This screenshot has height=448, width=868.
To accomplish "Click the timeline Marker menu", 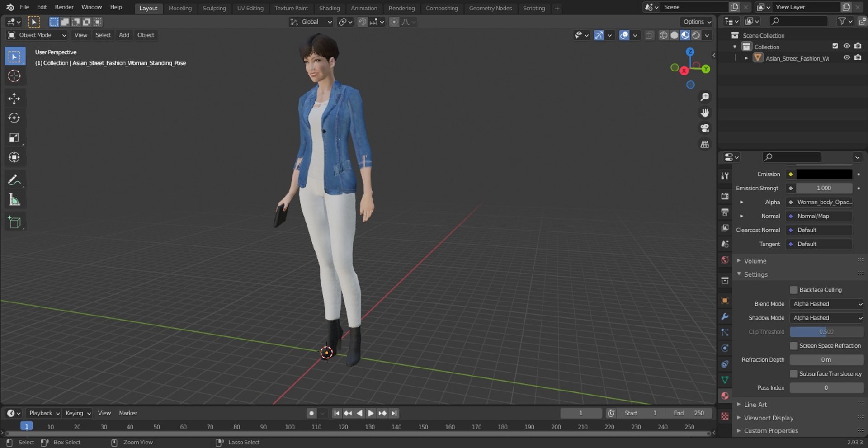I will point(128,413).
